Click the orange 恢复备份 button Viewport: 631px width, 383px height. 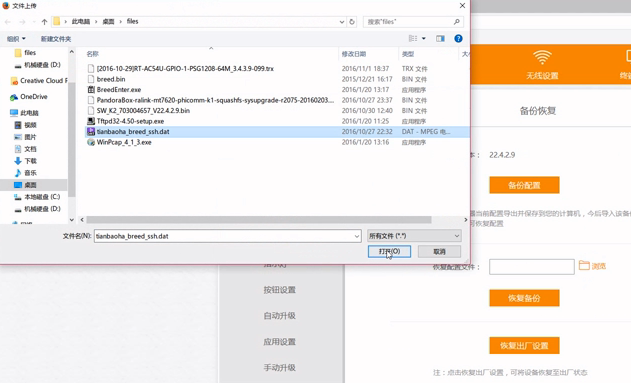coord(524,298)
